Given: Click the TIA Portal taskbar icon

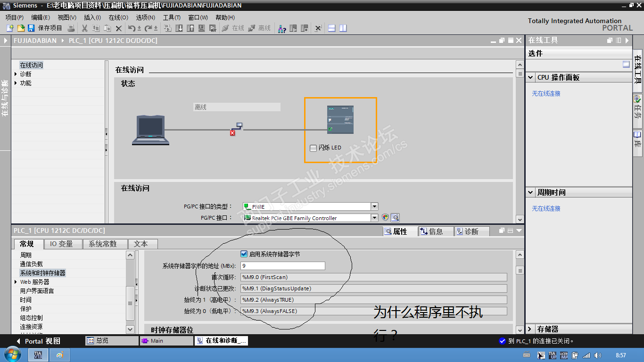Looking at the screenshot, I should [x=38, y=354].
